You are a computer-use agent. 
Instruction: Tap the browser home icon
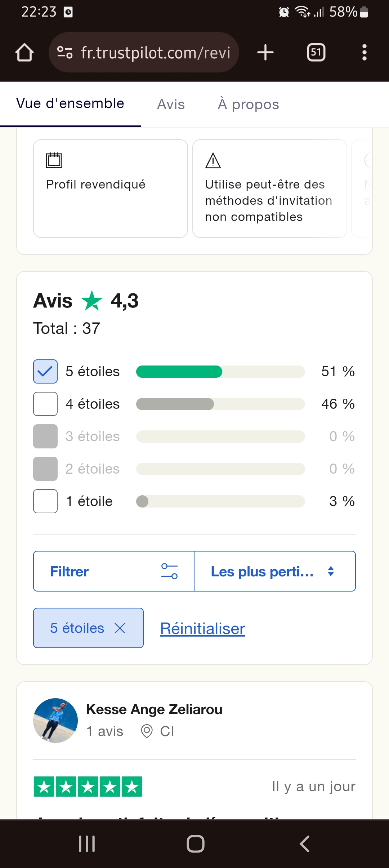tap(24, 53)
